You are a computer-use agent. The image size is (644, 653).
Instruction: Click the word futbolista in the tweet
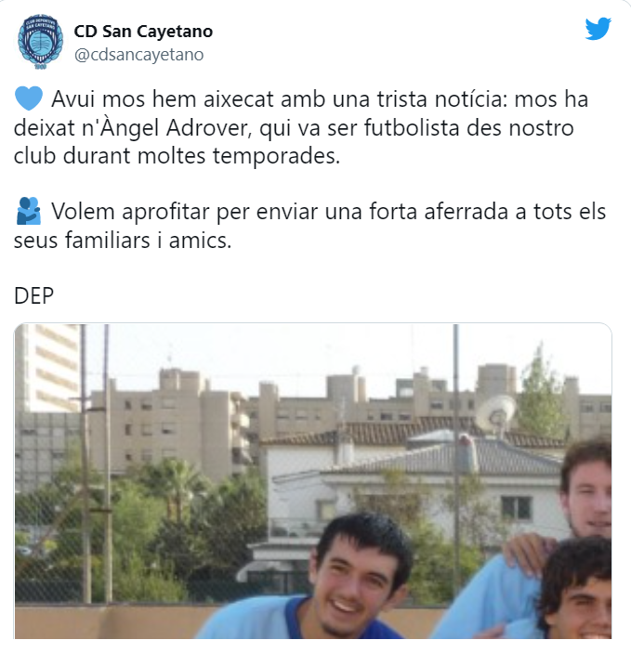412,127
